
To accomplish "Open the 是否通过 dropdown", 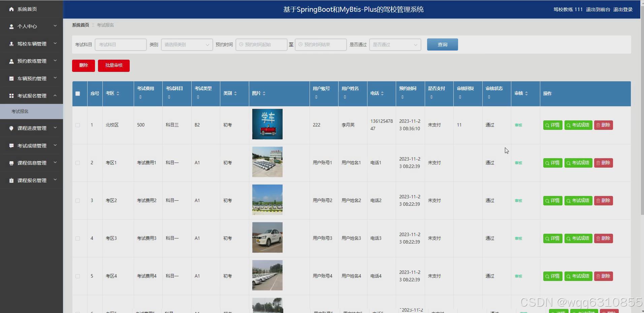I will (395, 45).
